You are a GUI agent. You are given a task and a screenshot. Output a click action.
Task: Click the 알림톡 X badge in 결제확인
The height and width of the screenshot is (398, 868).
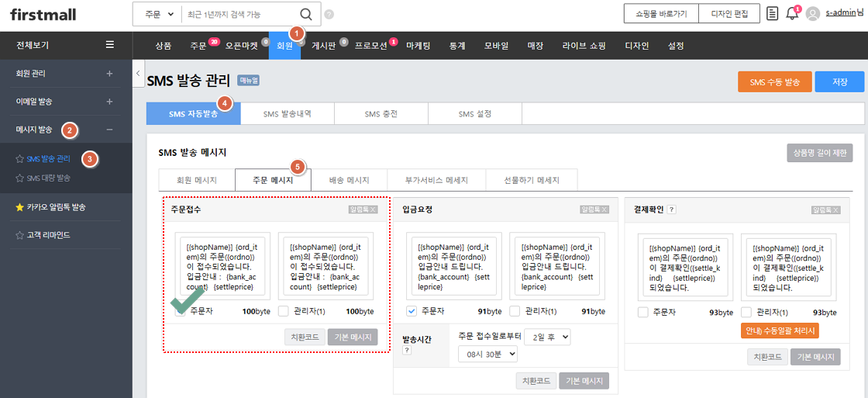[826, 209]
